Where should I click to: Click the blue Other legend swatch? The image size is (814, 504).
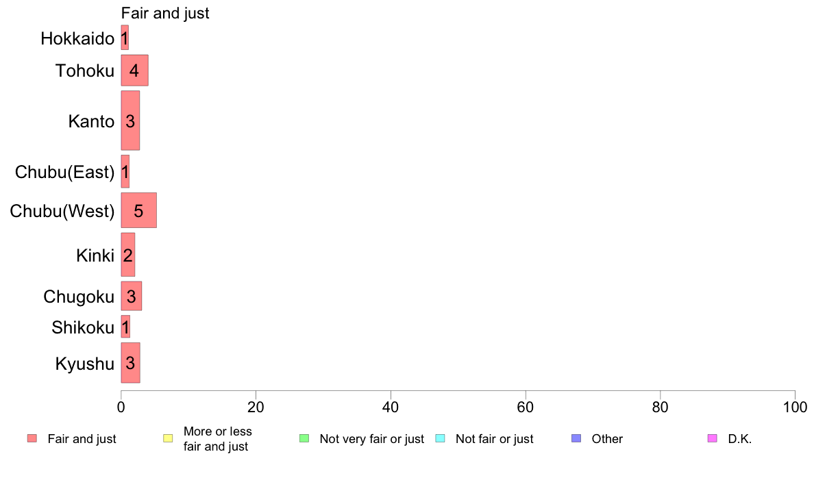point(576,438)
